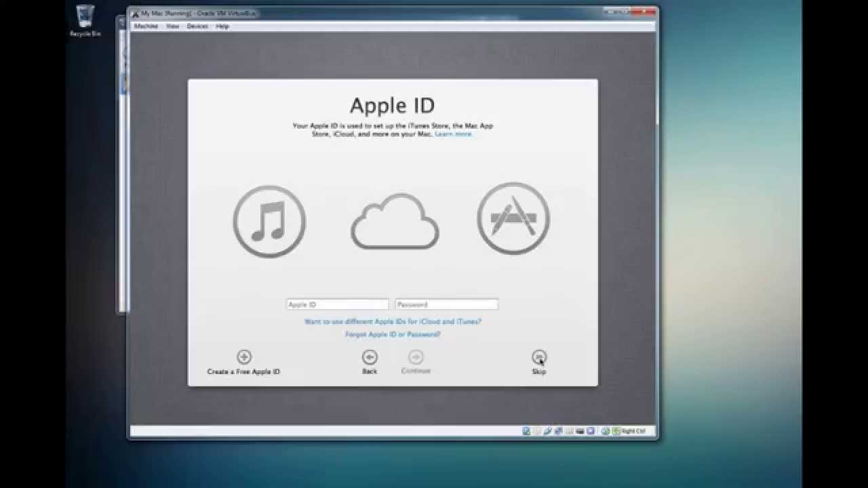Open the Devices menu
Screen dimensions: 868x488
pos(197,26)
